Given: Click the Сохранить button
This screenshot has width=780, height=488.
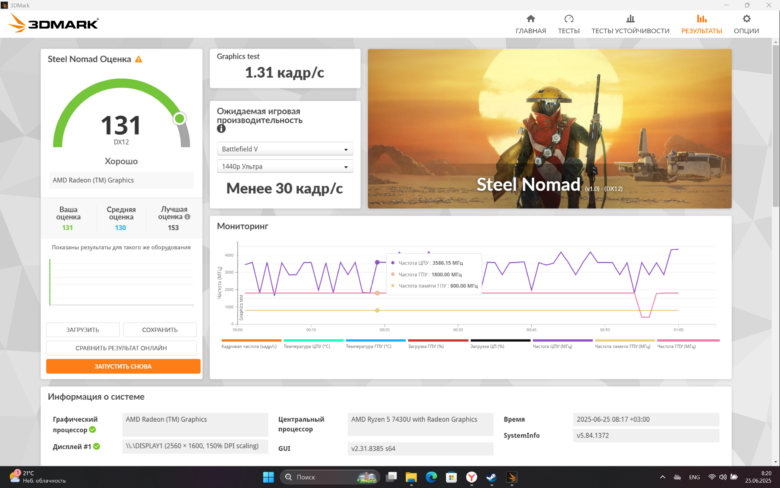Looking at the screenshot, I should click(x=160, y=330).
